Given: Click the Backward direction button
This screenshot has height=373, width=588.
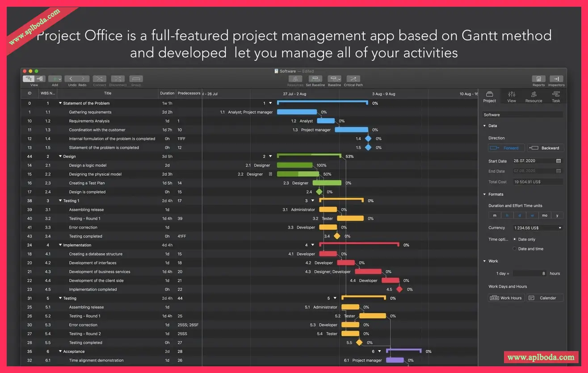Looking at the screenshot, I should click(546, 148).
